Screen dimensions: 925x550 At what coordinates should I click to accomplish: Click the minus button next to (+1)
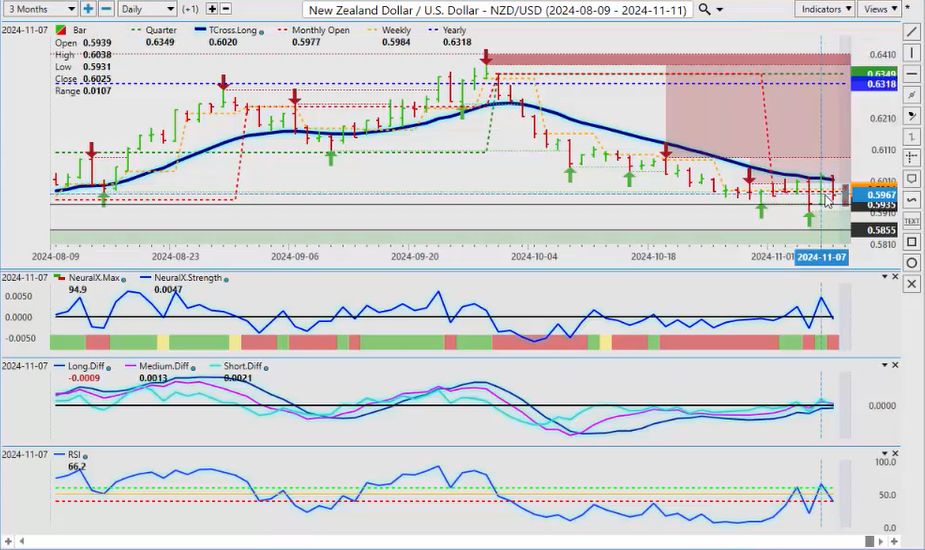(226, 9)
